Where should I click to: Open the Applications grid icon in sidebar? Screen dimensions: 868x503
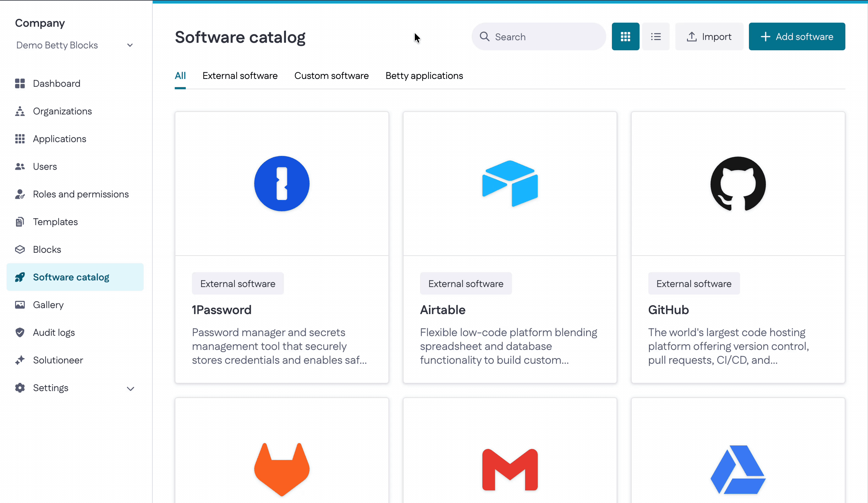(x=20, y=139)
